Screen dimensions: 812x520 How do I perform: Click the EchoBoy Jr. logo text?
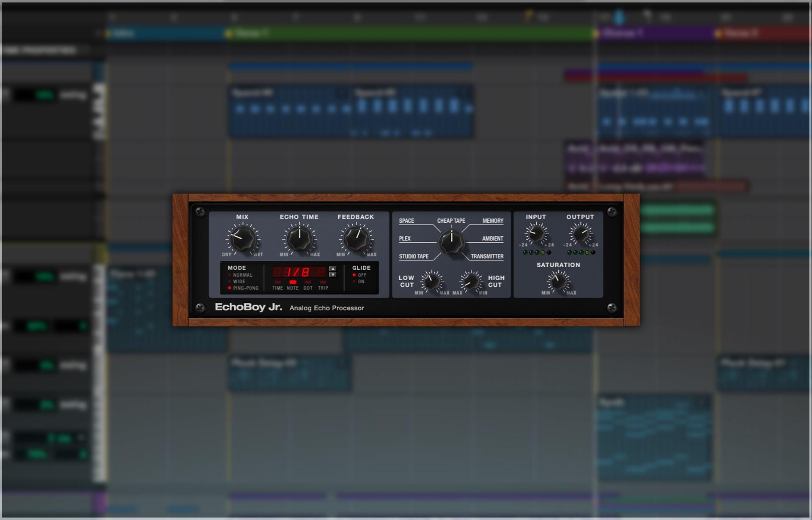click(x=248, y=307)
